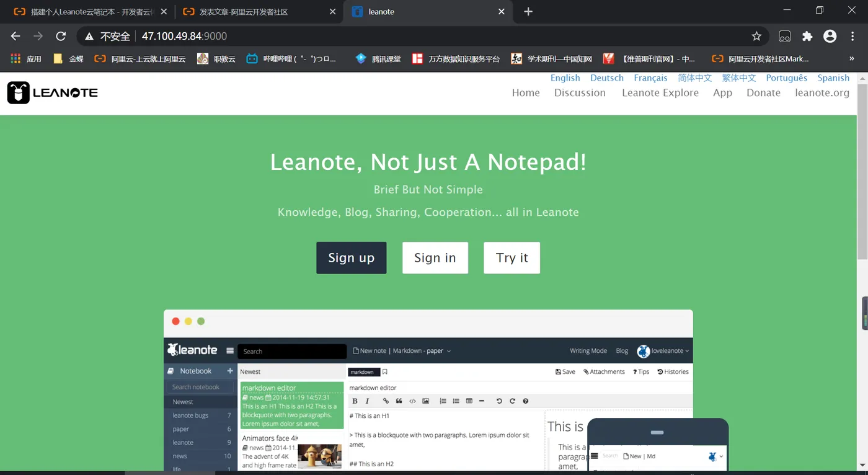The width and height of the screenshot is (868, 475).
Task: Open the Home nav item
Action: tap(526, 93)
